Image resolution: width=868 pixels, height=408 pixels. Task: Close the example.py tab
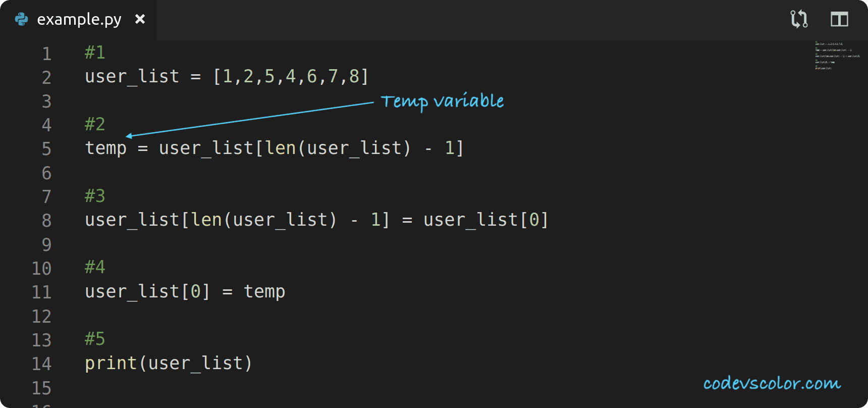tap(140, 19)
